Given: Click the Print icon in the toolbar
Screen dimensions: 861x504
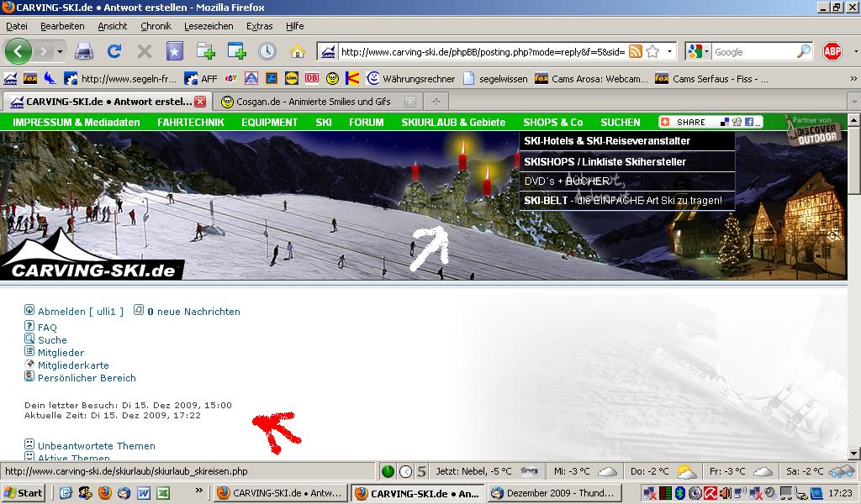Looking at the screenshot, I should tap(84, 51).
